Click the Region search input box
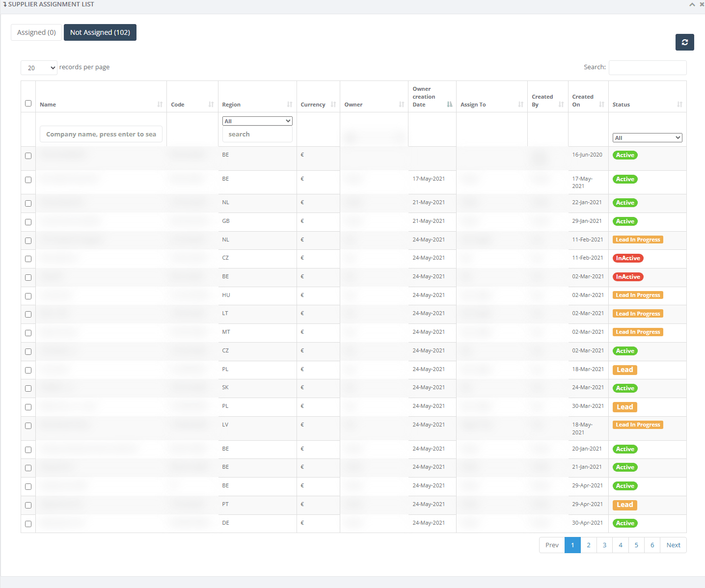The image size is (705, 588). tap(257, 134)
